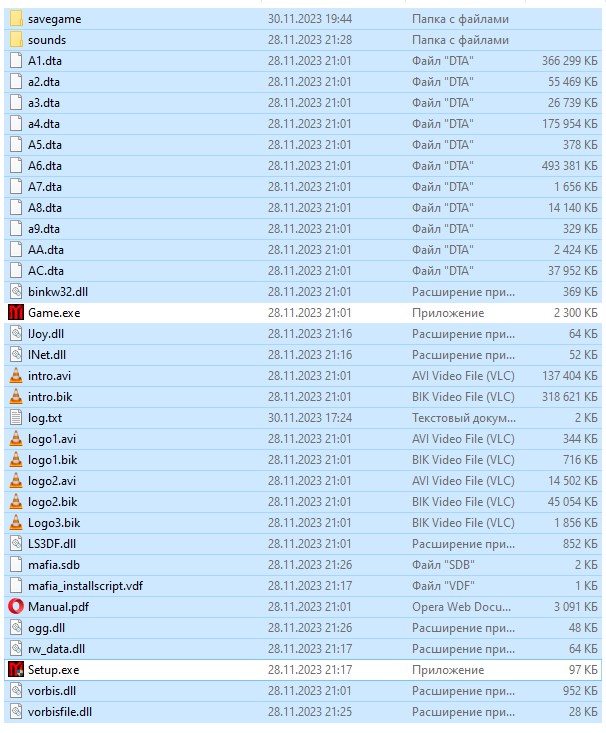Click the VLC cone icon for logo2.avi
This screenshot has height=733, width=606.
tap(16, 481)
